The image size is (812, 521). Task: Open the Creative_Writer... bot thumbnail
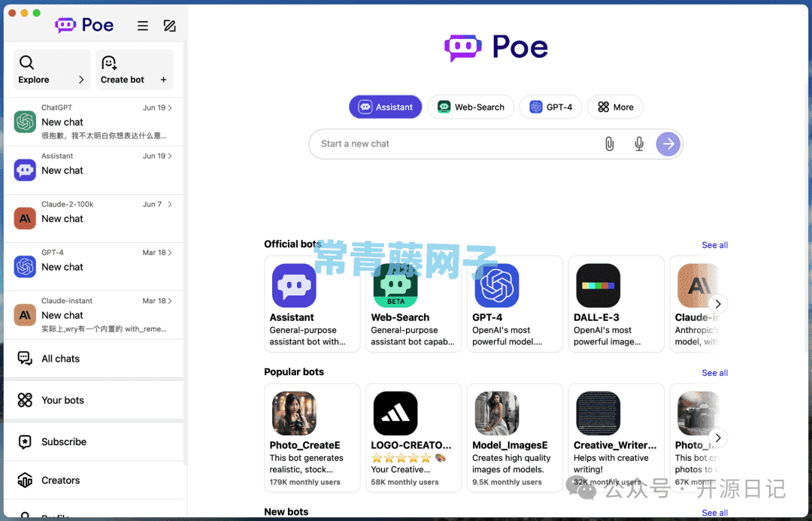point(598,413)
